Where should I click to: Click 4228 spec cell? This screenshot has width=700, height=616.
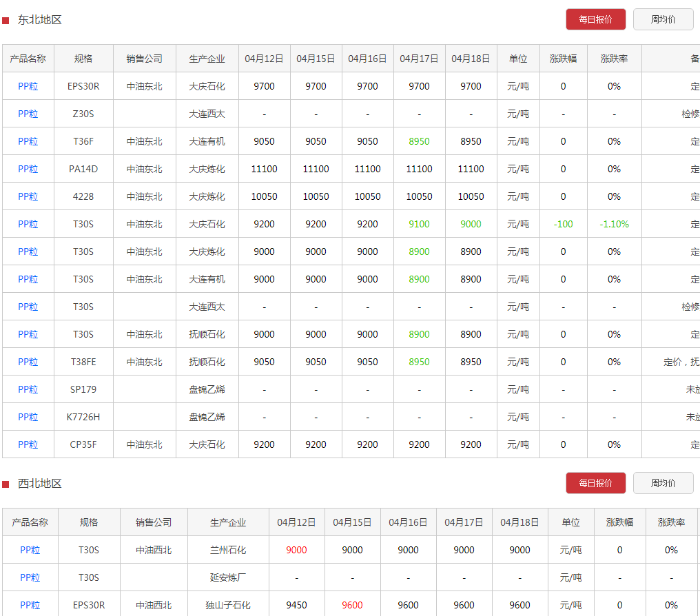click(x=83, y=196)
